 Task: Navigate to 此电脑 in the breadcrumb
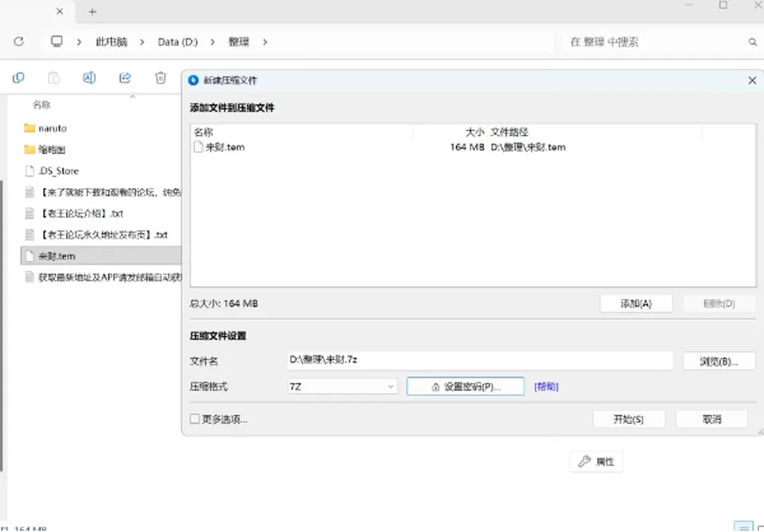pos(111,42)
